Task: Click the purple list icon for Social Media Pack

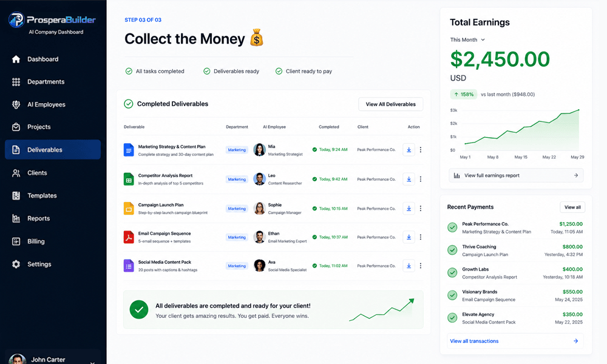Action: pos(129,266)
